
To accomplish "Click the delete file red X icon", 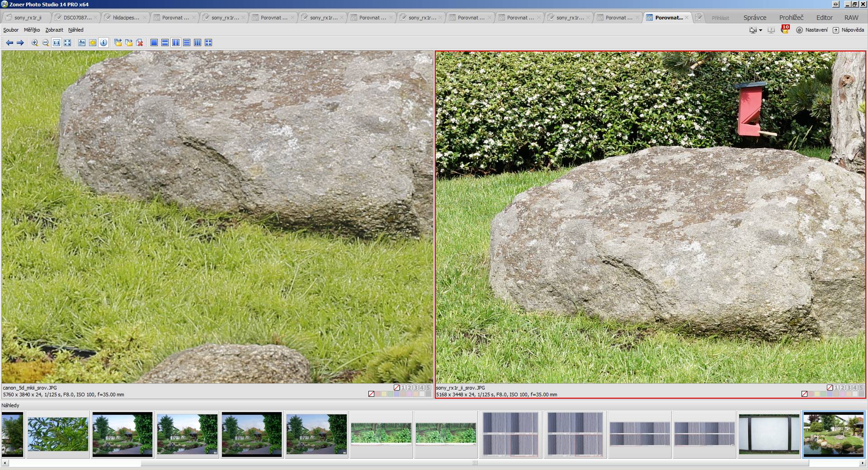I will pyautogui.click(x=140, y=42).
